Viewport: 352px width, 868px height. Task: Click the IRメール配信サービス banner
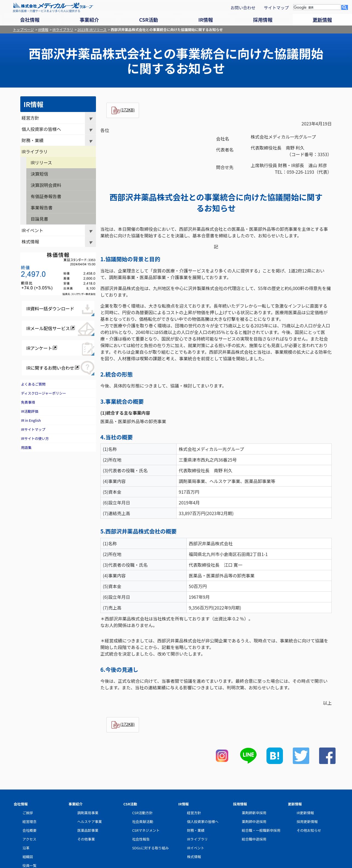58,328
